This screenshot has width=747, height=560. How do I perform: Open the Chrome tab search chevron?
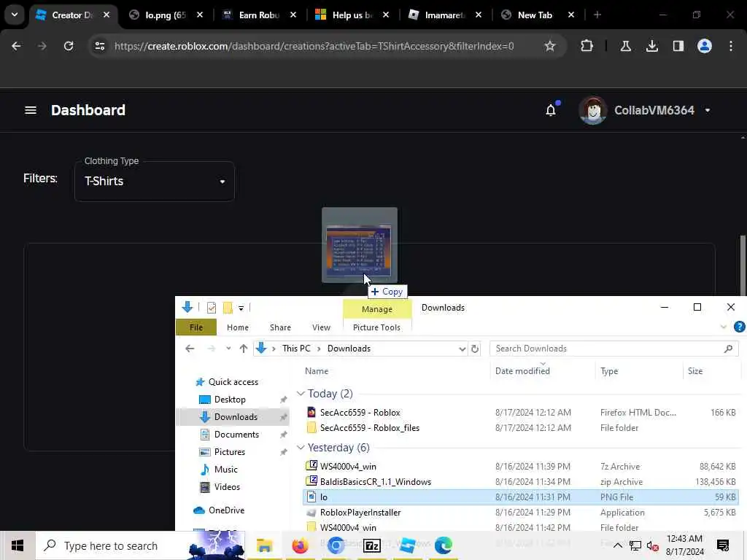tap(15, 15)
